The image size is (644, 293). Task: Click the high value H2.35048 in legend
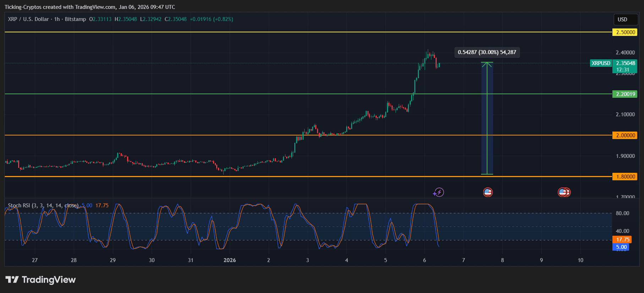point(126,19)
